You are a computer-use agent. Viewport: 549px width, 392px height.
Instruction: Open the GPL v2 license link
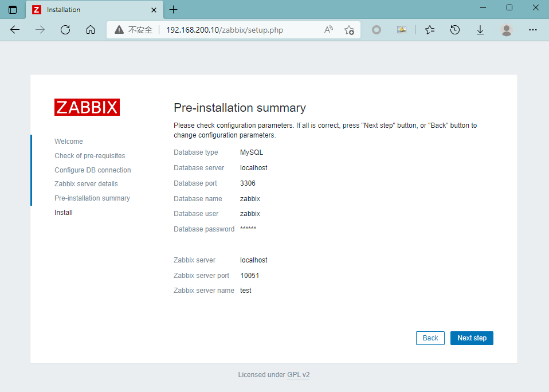(299, 375)
